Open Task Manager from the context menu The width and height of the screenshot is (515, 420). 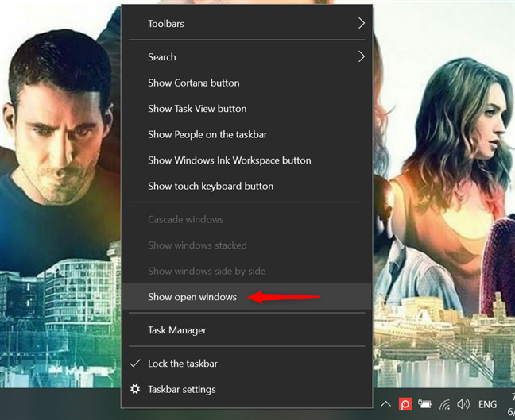click(x=176, y=330)
